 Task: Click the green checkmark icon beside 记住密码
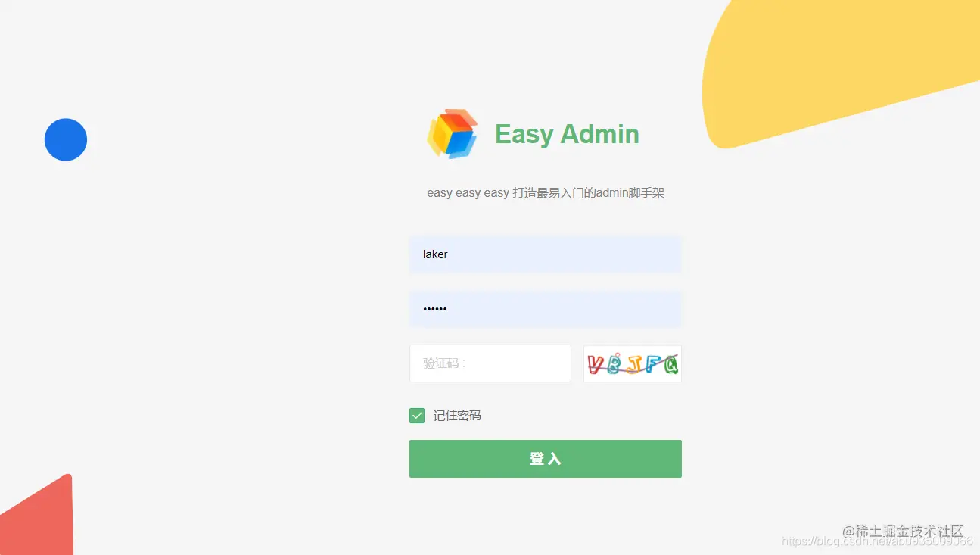click(417, 415)
